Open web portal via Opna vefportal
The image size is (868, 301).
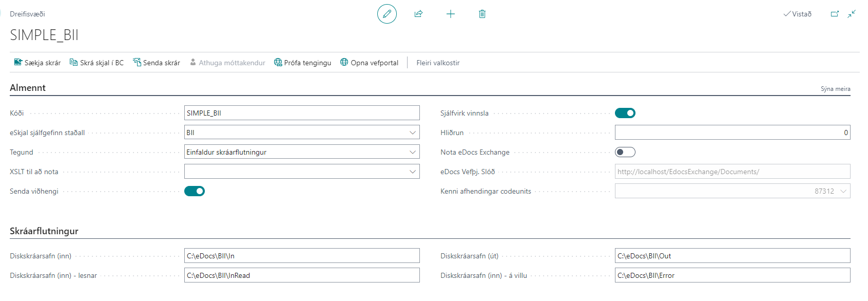(369, 63)
